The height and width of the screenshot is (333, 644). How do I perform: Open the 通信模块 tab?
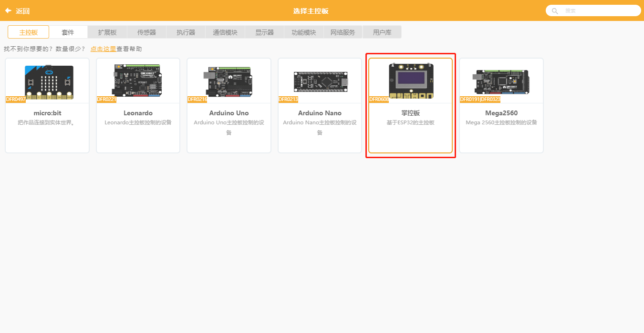tap(225, 32)
